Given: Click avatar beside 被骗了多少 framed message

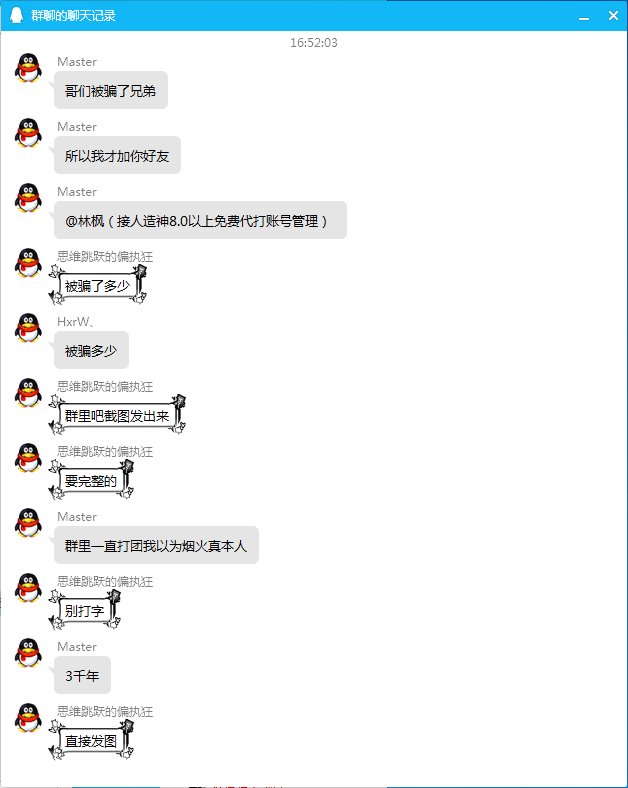Looking at the screenshot, I should (29, 262).
